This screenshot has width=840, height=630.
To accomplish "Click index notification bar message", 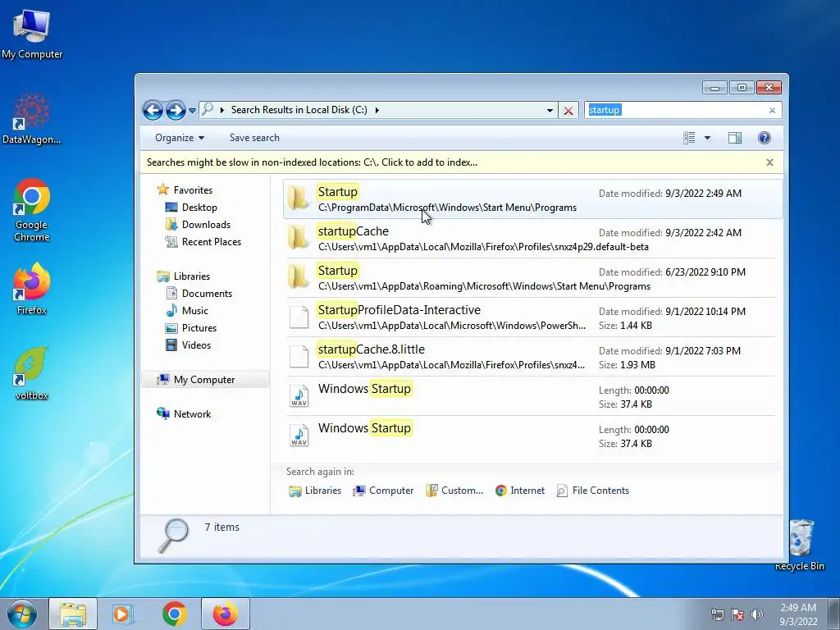I will (x=312, y=162).
